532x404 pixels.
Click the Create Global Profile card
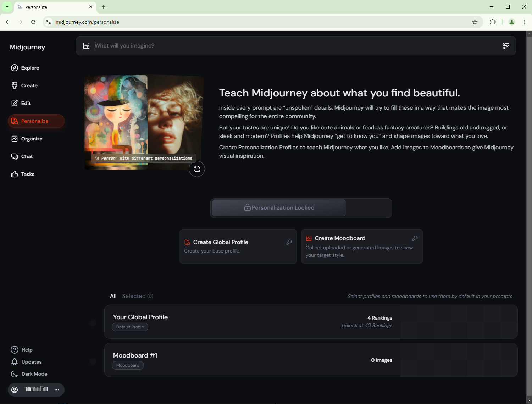238,247
